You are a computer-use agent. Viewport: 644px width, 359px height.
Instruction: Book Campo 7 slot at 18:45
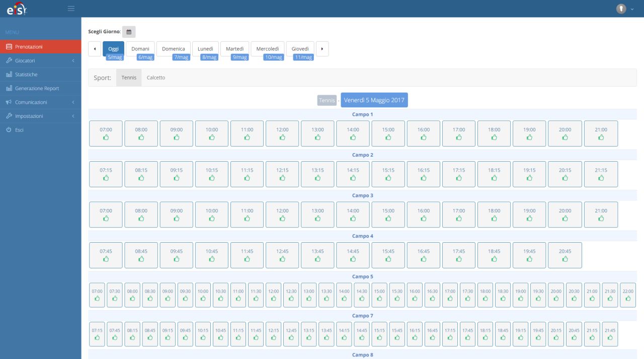[503, 334]
